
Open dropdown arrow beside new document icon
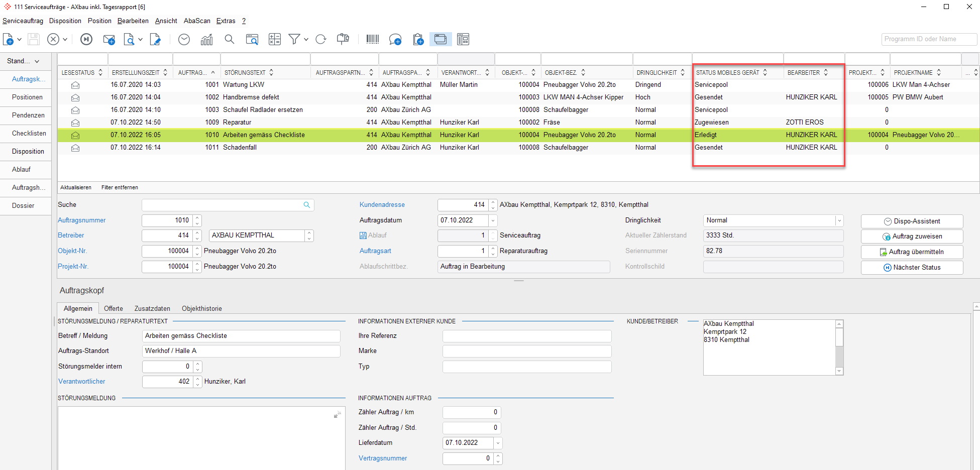pyautogui.click(x=19, y=39)
